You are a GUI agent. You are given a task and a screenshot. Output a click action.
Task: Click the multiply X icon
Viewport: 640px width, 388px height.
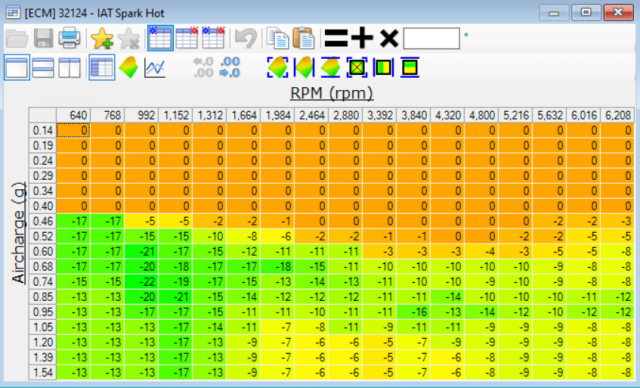point(389,38)
